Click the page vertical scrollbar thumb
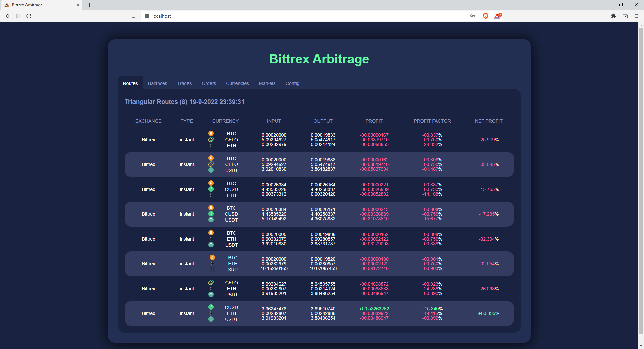 tap(641, 181)
